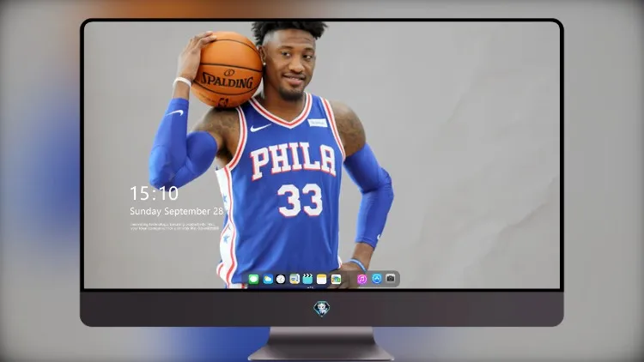Open the yellow Notes app in dock

coord(322,280)
